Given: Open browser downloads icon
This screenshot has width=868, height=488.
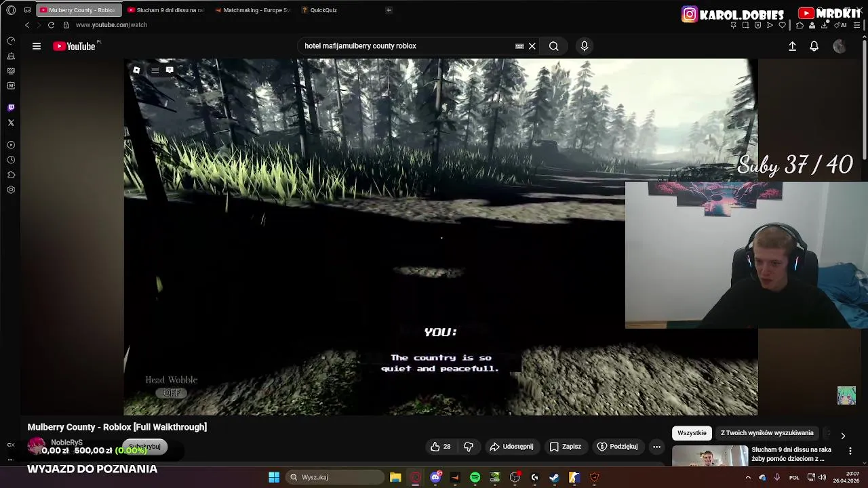Looking at the screenshot, I should [x=824, y=25].
